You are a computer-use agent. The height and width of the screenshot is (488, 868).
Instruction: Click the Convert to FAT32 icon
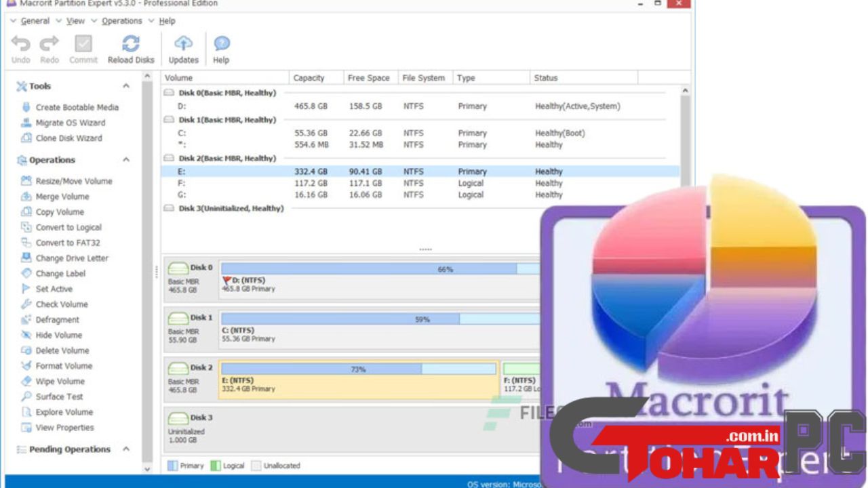tap(26, 243)
